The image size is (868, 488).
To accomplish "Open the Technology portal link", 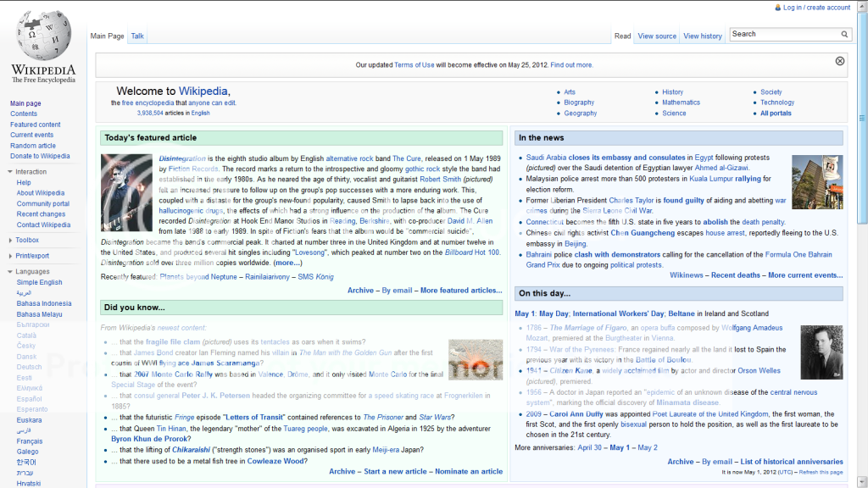I will [x=776, y=103].
